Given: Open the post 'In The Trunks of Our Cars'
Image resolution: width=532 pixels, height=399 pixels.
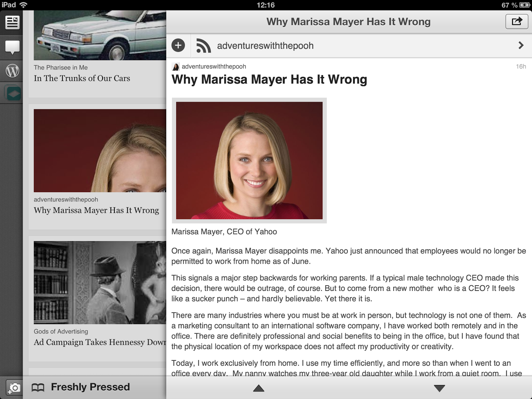Looking at the screenshot, I should pyautogui.click(x=82, y=78).
